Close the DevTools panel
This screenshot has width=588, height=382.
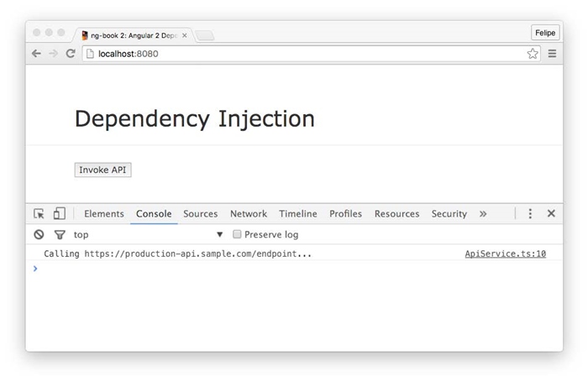coord(551,214)
